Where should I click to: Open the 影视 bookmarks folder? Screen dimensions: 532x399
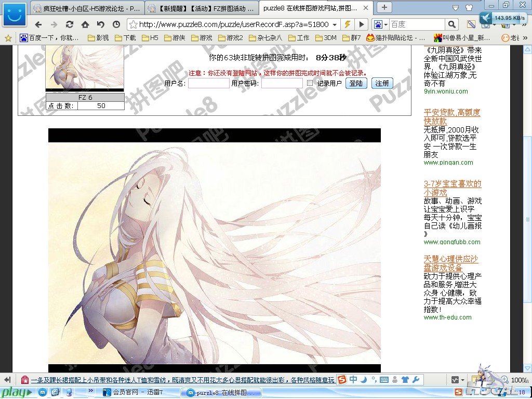tap(98, 38)
